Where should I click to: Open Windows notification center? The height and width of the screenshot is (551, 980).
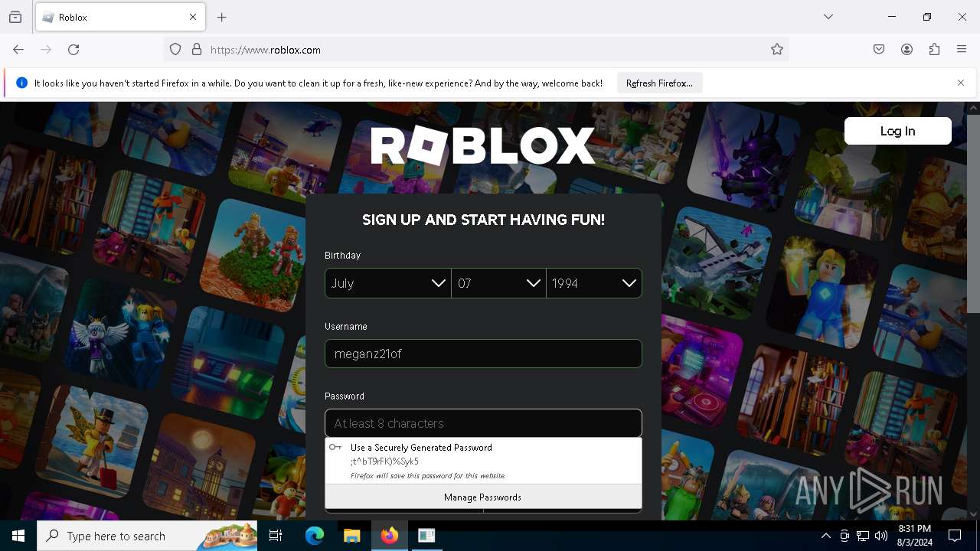click(x=955, y=536)
